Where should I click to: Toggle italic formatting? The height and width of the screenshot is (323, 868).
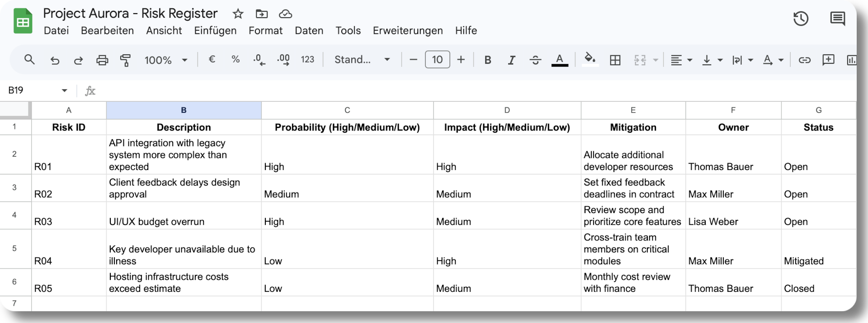point(511,60)
